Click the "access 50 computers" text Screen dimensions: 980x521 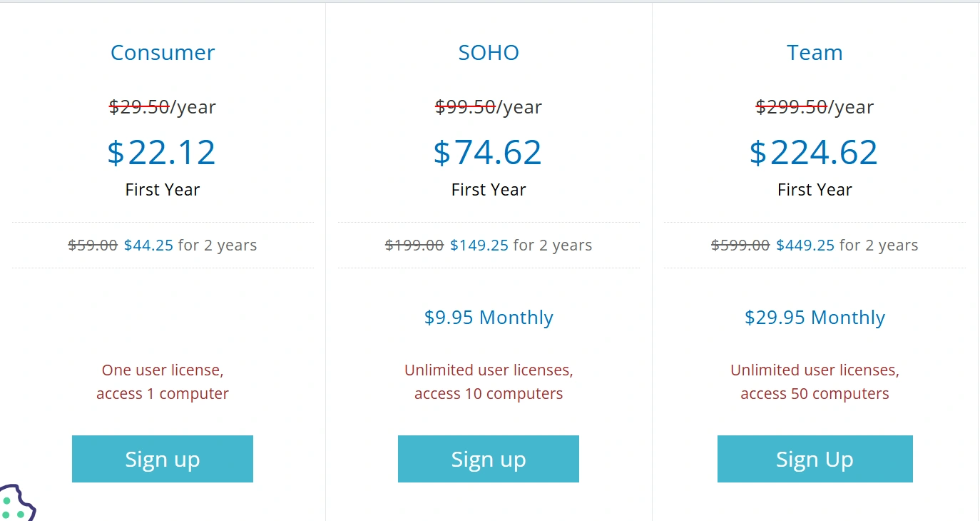tap(815, 394)
